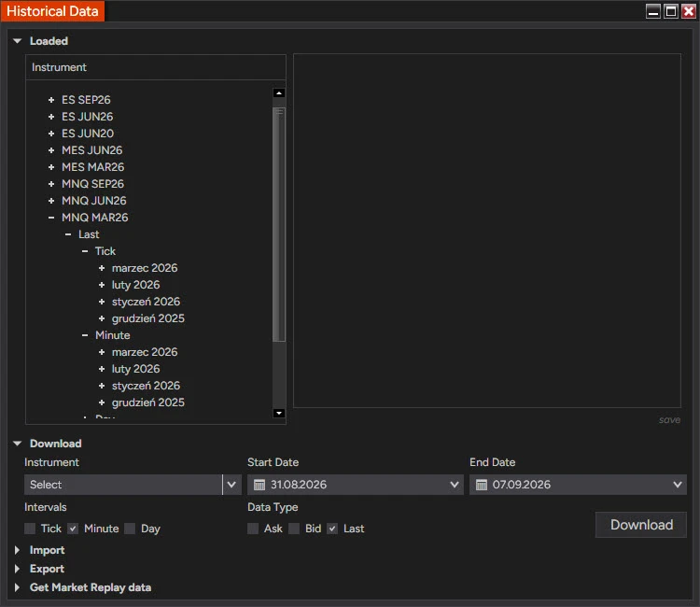Click the Historical Data window title tab
This screenshot has width=700, height=607.
point(52,10)
